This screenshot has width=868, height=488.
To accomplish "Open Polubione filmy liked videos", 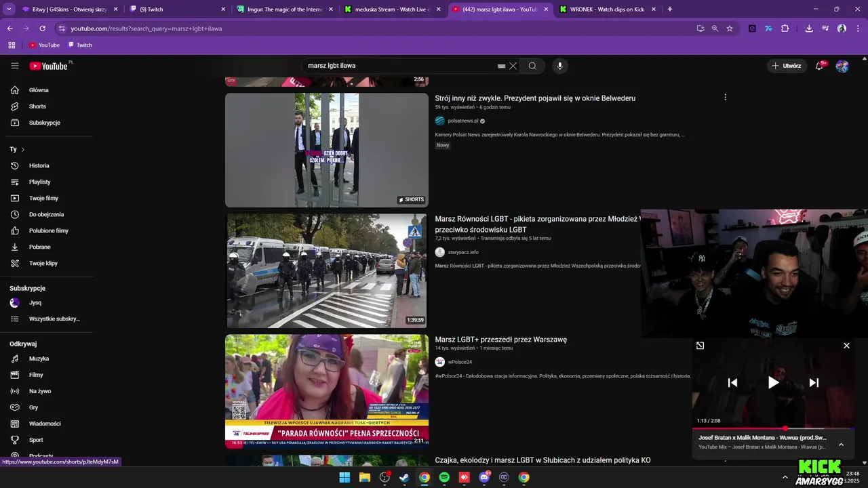I will [x=47, y=230].
